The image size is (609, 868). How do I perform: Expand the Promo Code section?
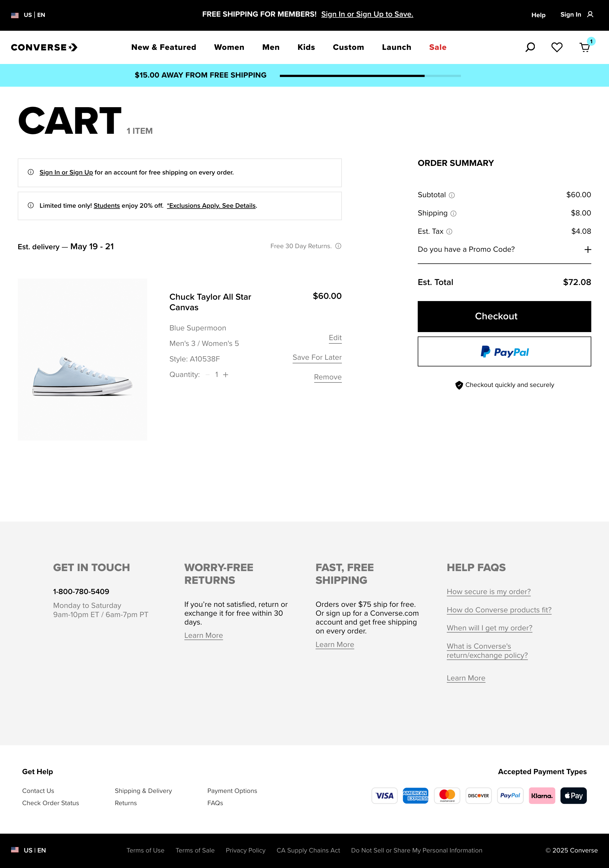(587, 250)
